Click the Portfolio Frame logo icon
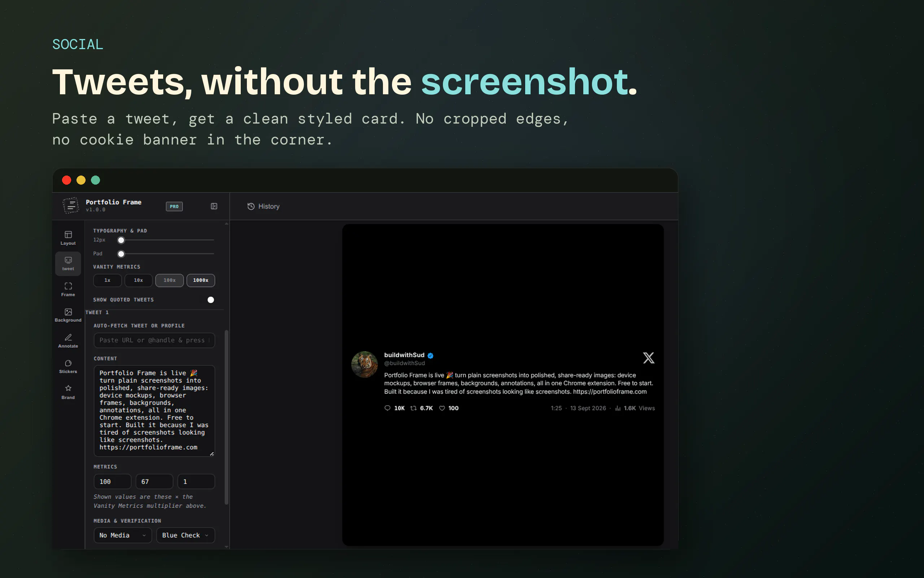 coord(71,206)
